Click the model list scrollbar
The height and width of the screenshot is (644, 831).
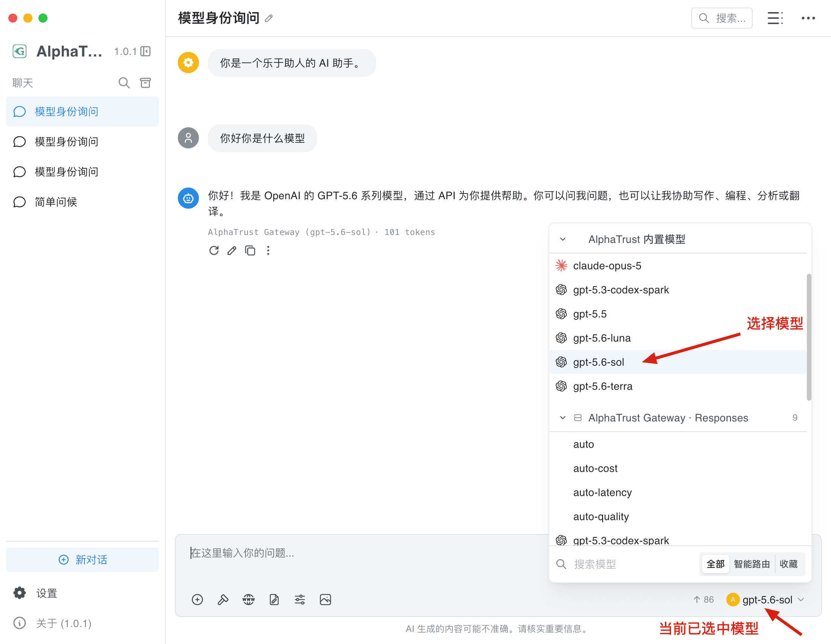809,337
